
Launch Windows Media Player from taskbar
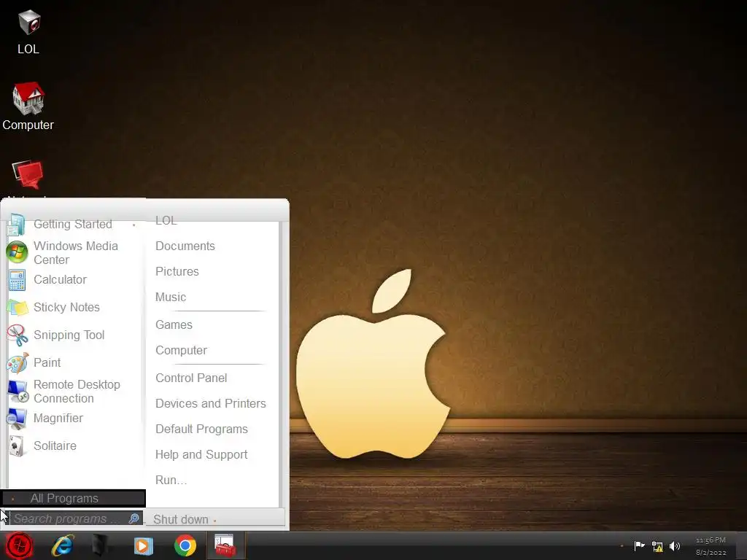pyautogui.click(x=143, y=545)
